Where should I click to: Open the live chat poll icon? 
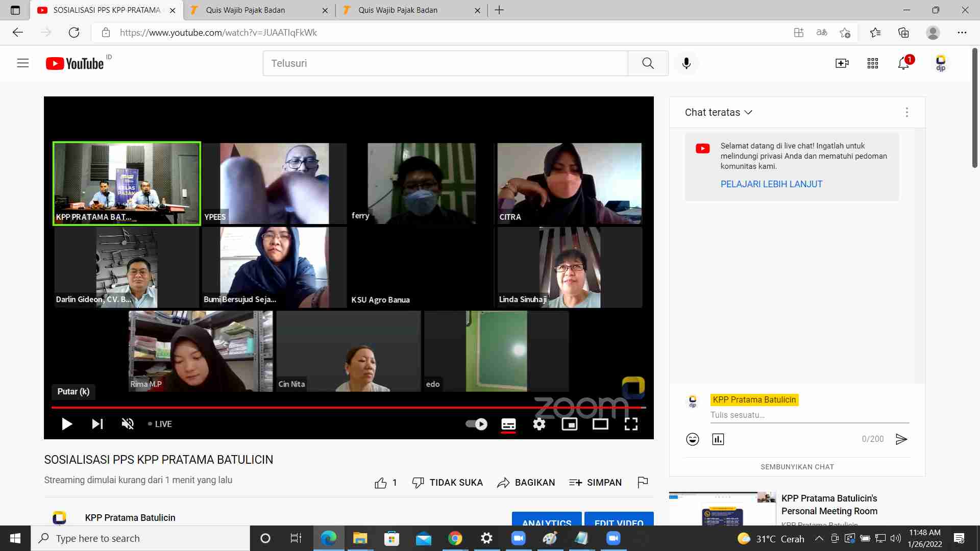coord(718,439)
